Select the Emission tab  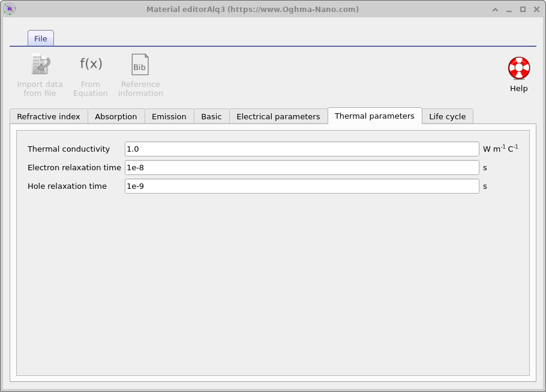(169, 116)
